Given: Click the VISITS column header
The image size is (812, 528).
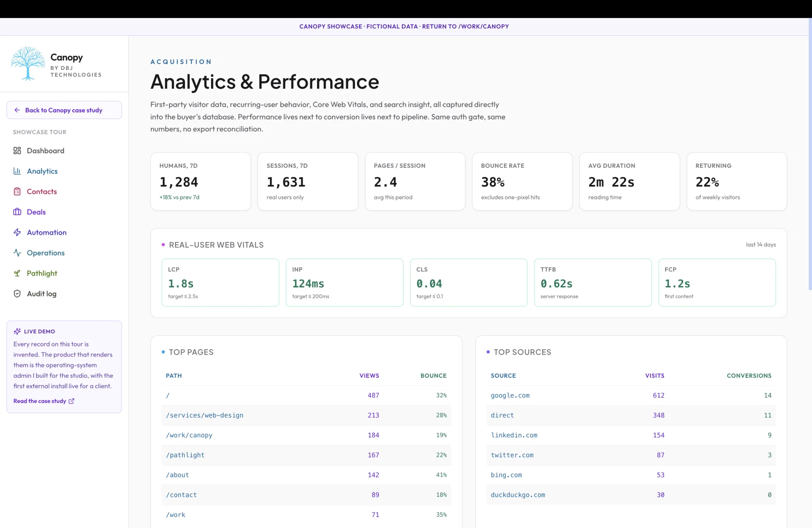Looking at the screenshot, I should pyautogui.click(x=655, y=375).
